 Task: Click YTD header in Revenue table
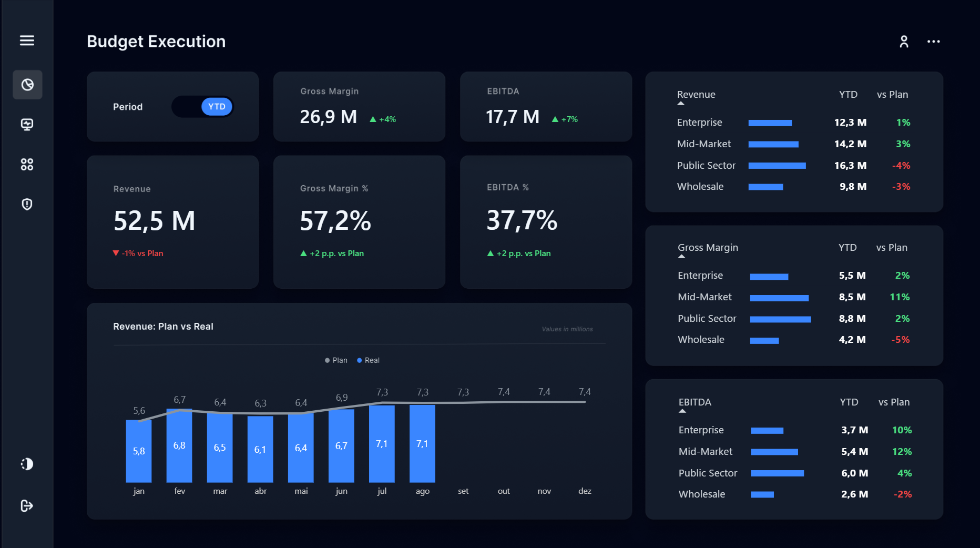pyautogui.click(x=848, y=95)
